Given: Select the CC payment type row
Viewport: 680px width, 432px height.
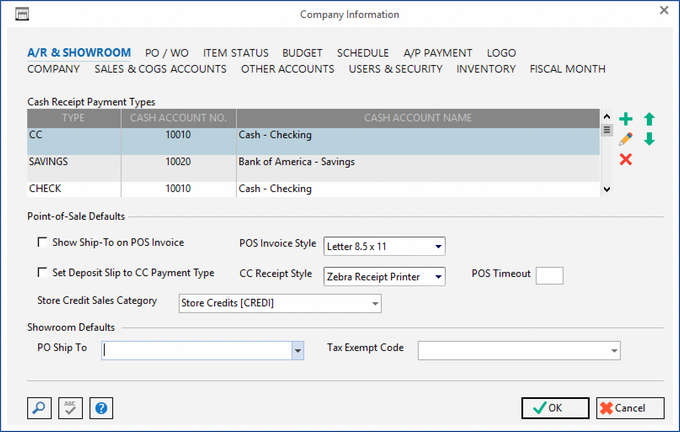Looking at the screenshot, I should pos(313,141).
